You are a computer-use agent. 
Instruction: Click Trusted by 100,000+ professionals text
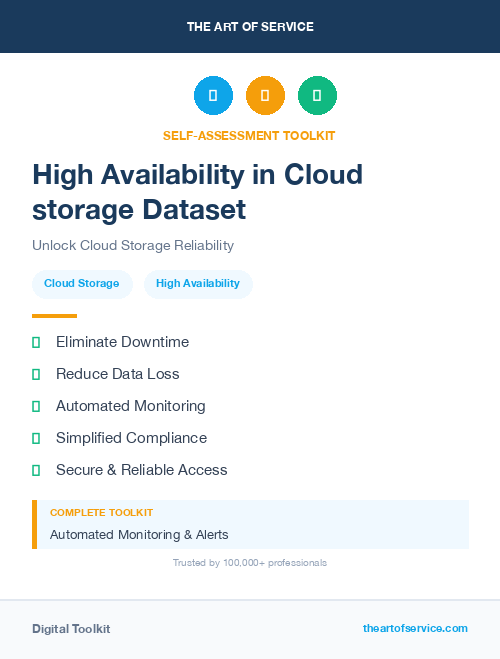click(x=250, y=563)
